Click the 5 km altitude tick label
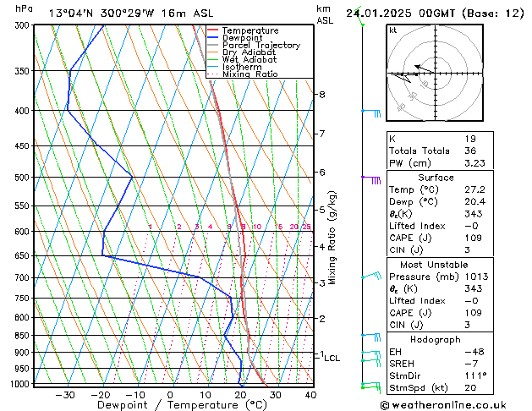This screenshot has width=532, height=411. click(x=322, y=210)
